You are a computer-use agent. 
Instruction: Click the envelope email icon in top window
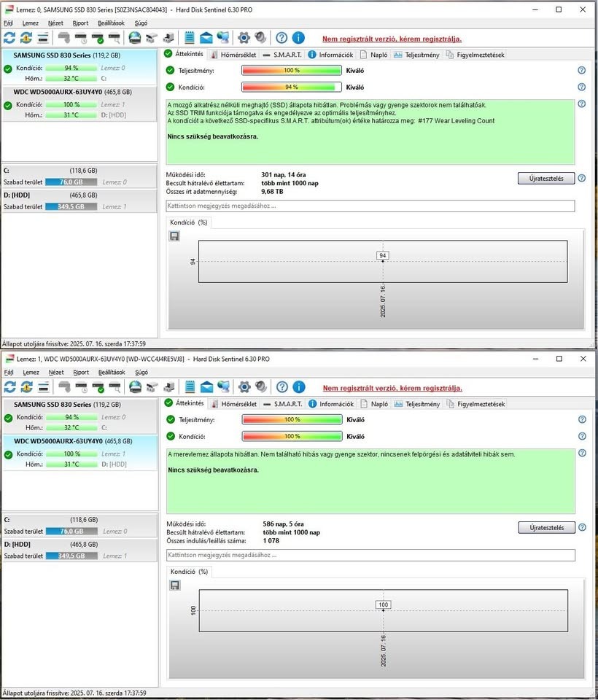206,38
